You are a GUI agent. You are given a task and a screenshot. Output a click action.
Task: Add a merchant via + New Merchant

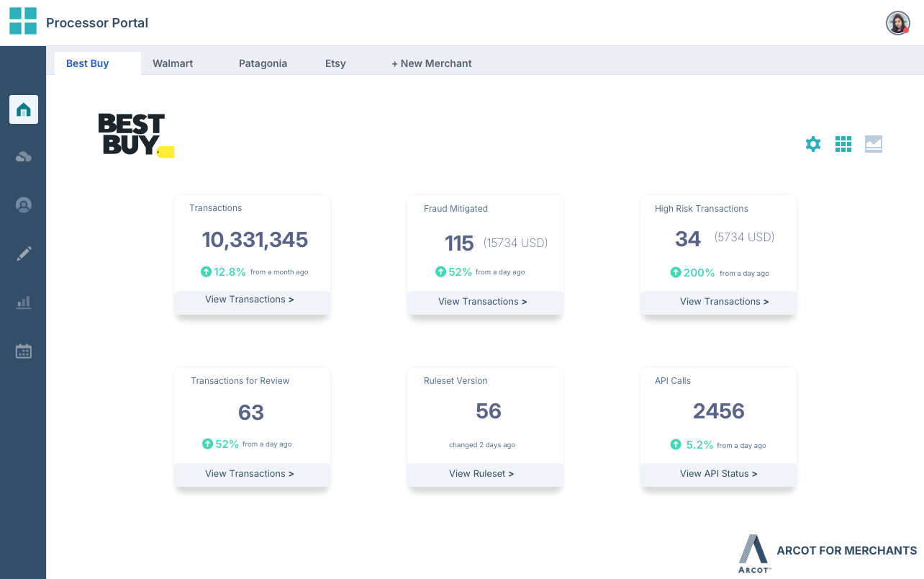point(432,63)
